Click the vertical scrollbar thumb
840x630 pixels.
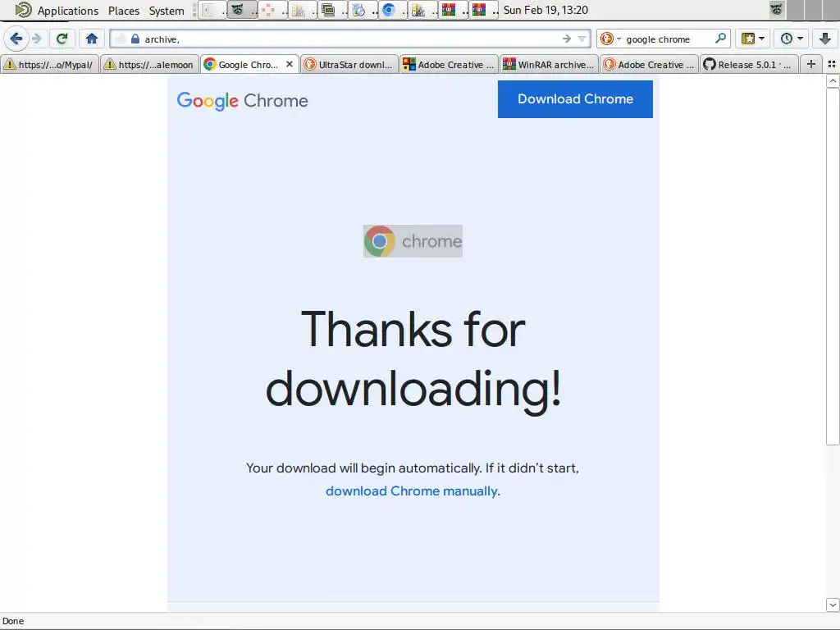click(x=833, y=267)
